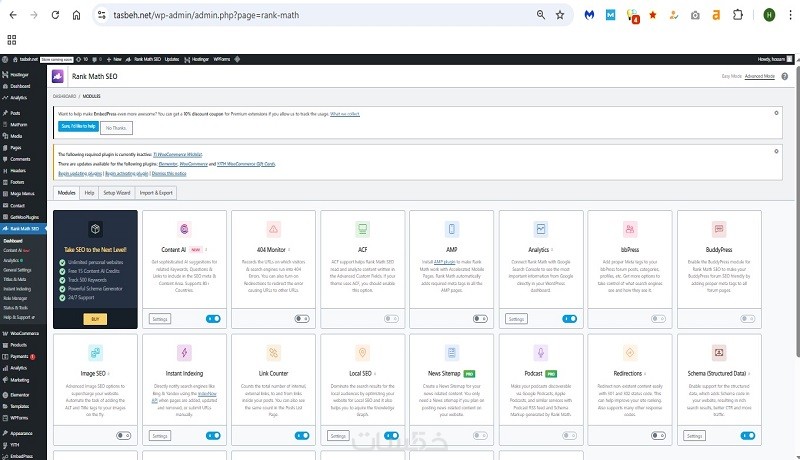The image size is (800, 460).
Task: Open Local SEO Settings button
Action: click(x=338, y=436)
